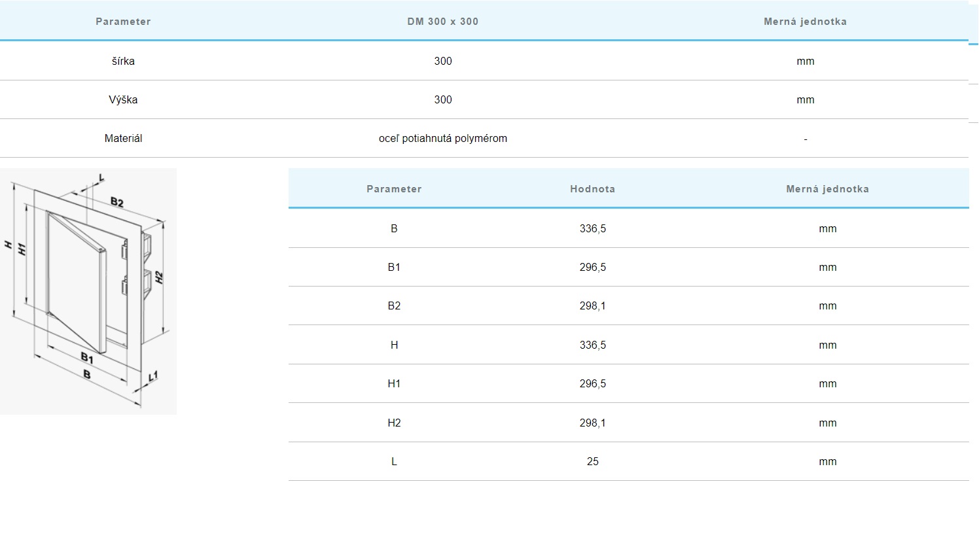
Task: Click the 'B2' parameter cell in the table
Action: click(x=394, y=306)
